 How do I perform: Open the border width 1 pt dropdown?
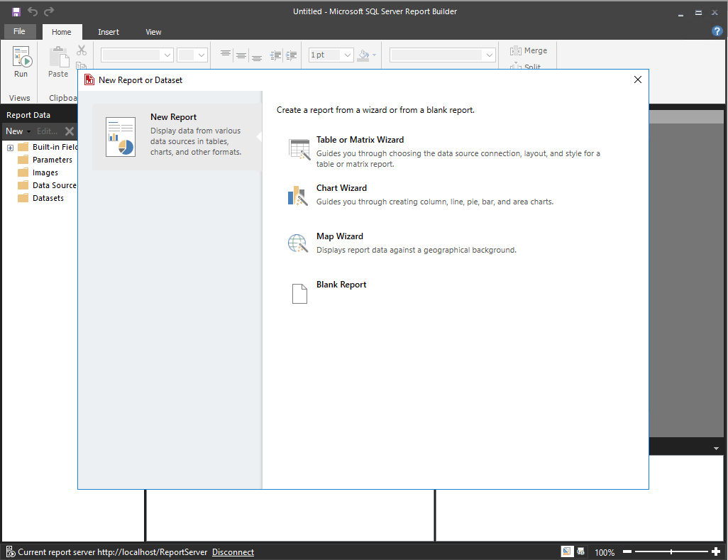click(x=348, y=55)
